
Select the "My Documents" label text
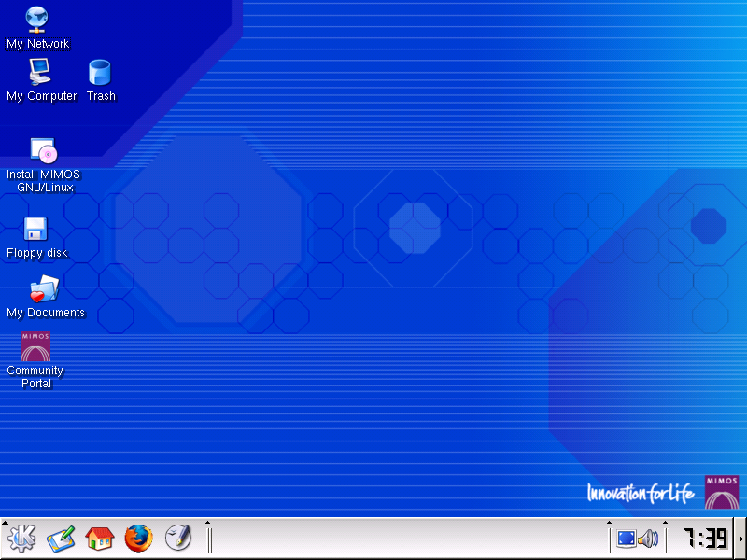pyautogui.click(x=46, y=313)
